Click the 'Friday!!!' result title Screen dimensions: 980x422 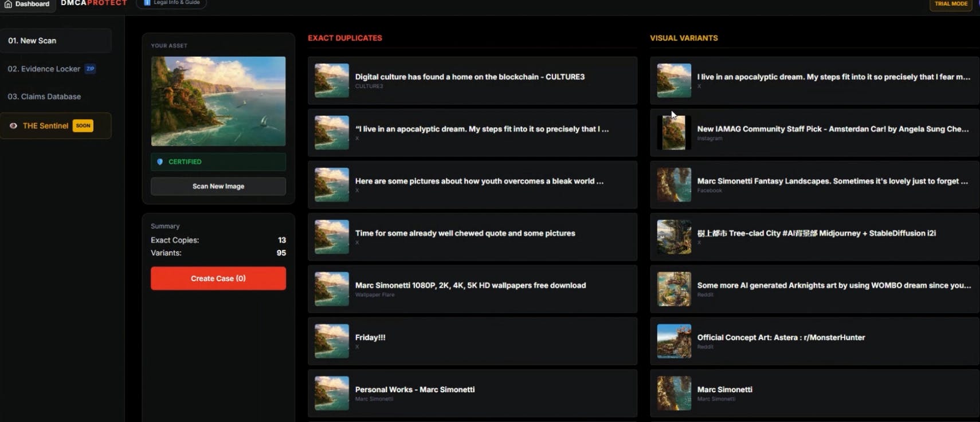pyautogui.click(x=370, y=337)
